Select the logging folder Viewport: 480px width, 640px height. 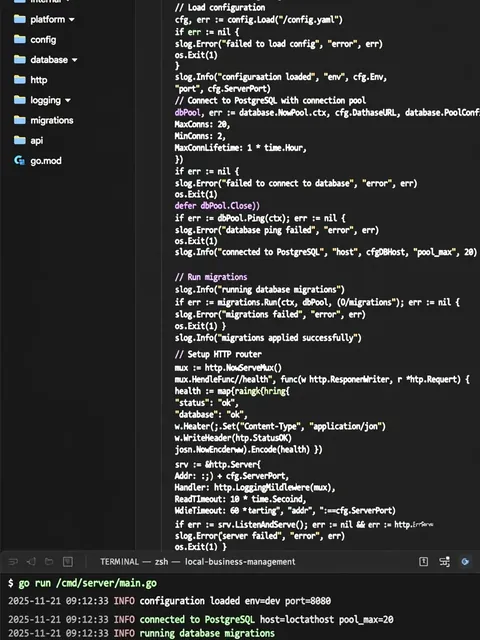45,100
